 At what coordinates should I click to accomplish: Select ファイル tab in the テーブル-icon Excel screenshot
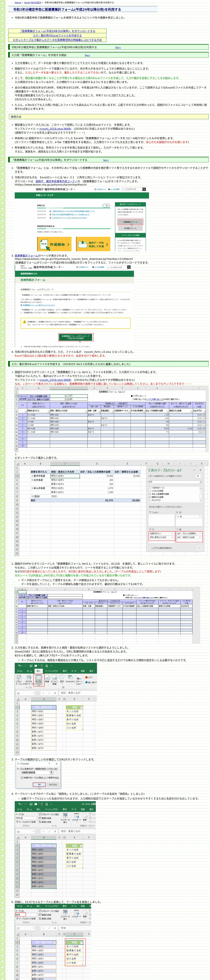(19, 671)
